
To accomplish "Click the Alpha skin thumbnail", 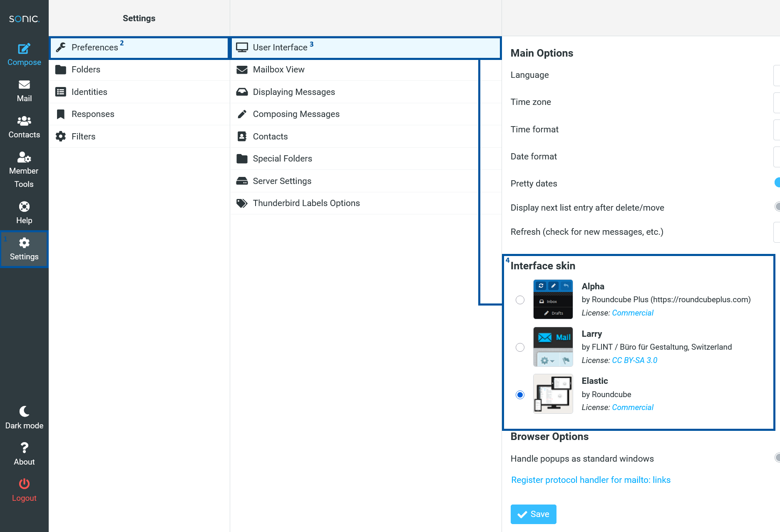I will 553,299.
